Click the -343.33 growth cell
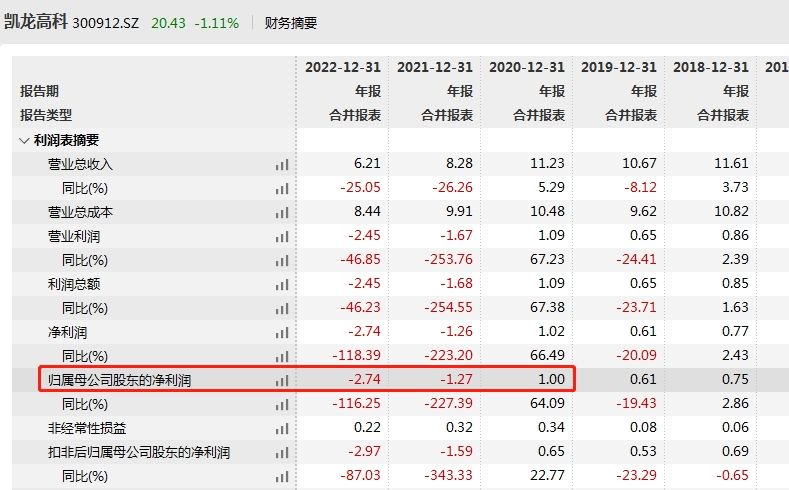Image resolution: width=789 pixels, height=490 pixels. coord(448,475)
